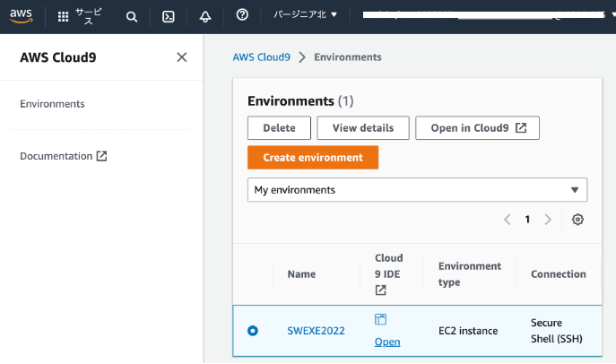616x364 pixels.
Task: Click the AWS logo home icon
Action: [x=22, y=15]
